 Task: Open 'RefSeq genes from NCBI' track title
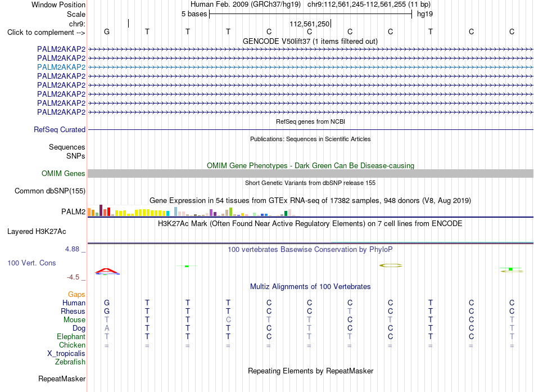point(310,121)
